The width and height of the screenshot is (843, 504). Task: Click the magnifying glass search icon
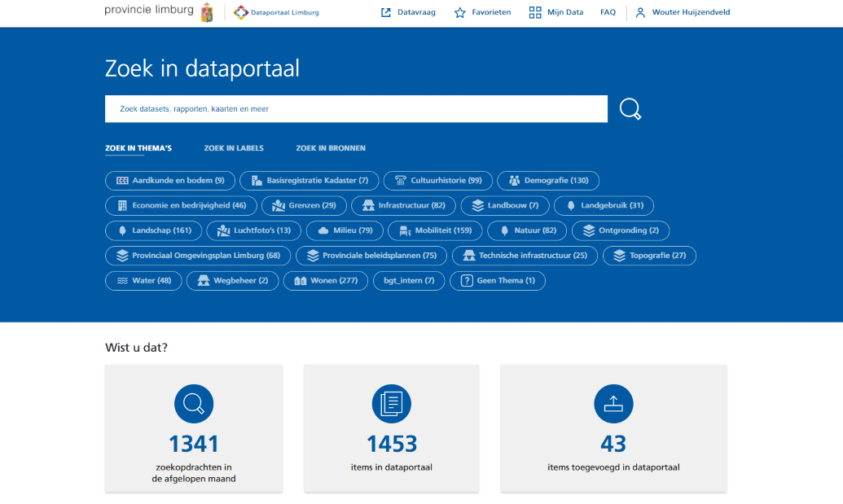point(630,109)
